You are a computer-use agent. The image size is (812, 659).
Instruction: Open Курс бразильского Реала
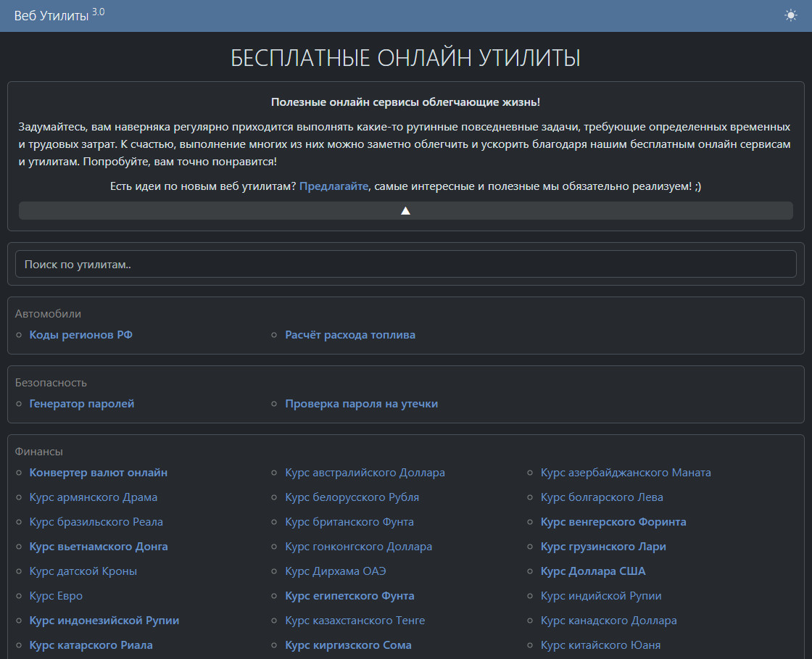96,522
